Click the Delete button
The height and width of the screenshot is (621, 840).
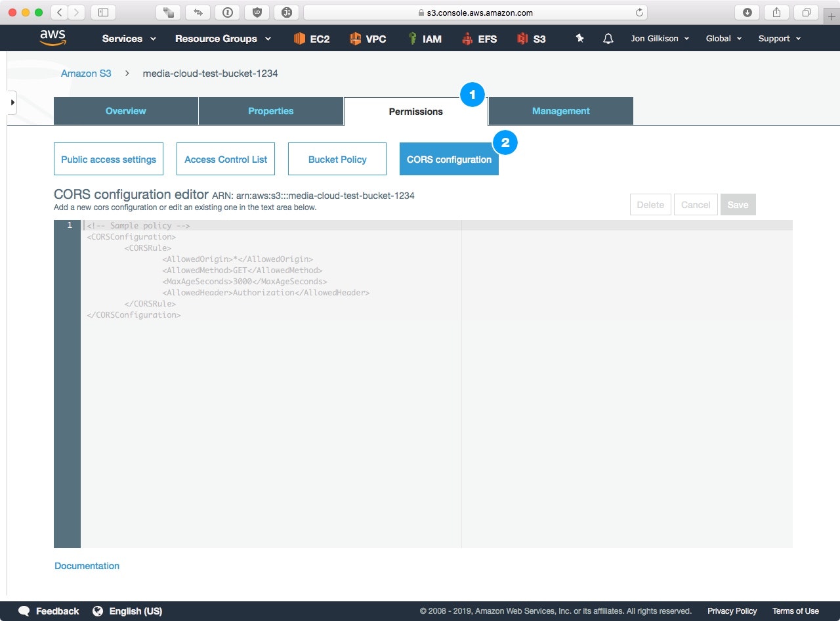pyautogui.click(x=650, y=205)
